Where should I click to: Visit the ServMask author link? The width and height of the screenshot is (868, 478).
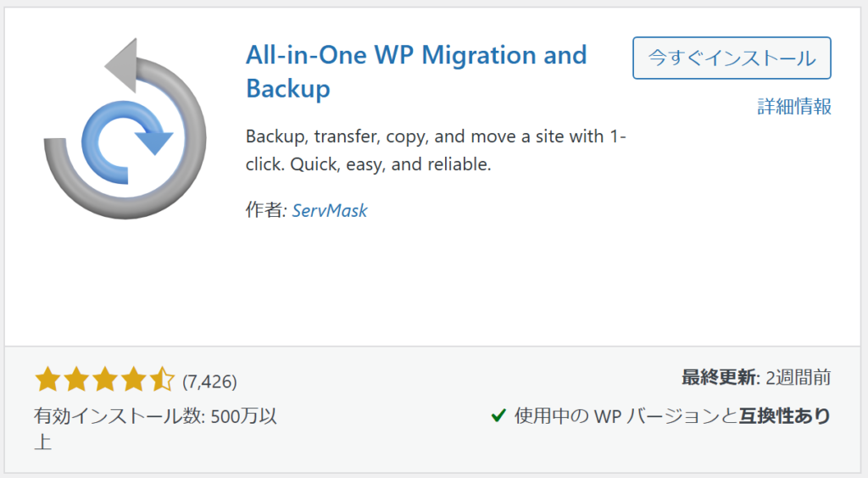click(x=330, y=210)
